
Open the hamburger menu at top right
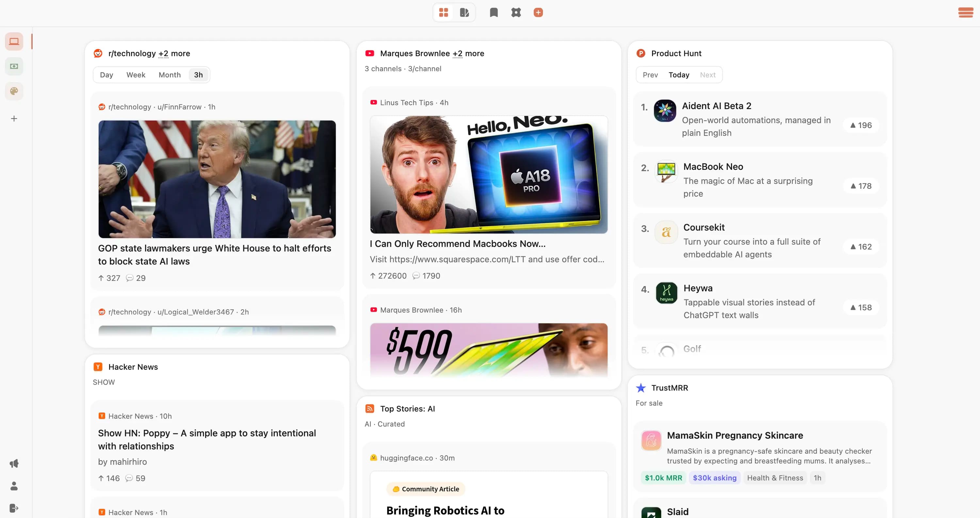[965, 12]
